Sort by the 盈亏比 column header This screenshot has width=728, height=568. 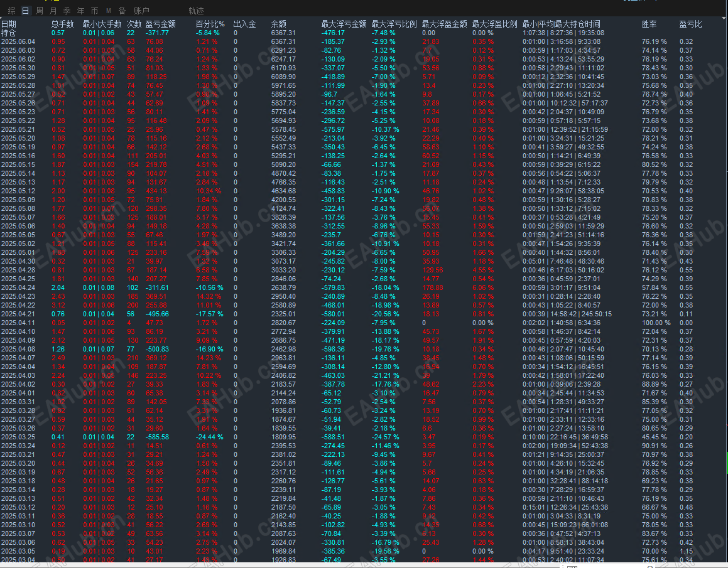tap(690, 24)
